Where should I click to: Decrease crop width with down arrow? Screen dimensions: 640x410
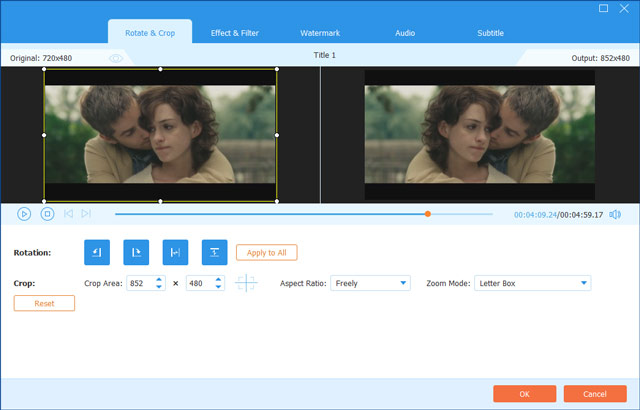click(x=159, y=287)
